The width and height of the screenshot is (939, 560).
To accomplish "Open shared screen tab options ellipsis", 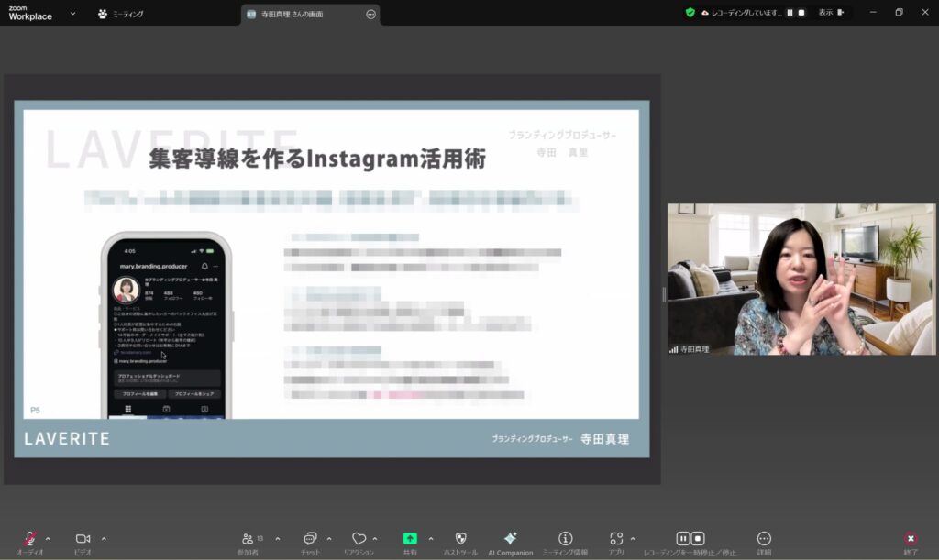I will pos(370,14).
